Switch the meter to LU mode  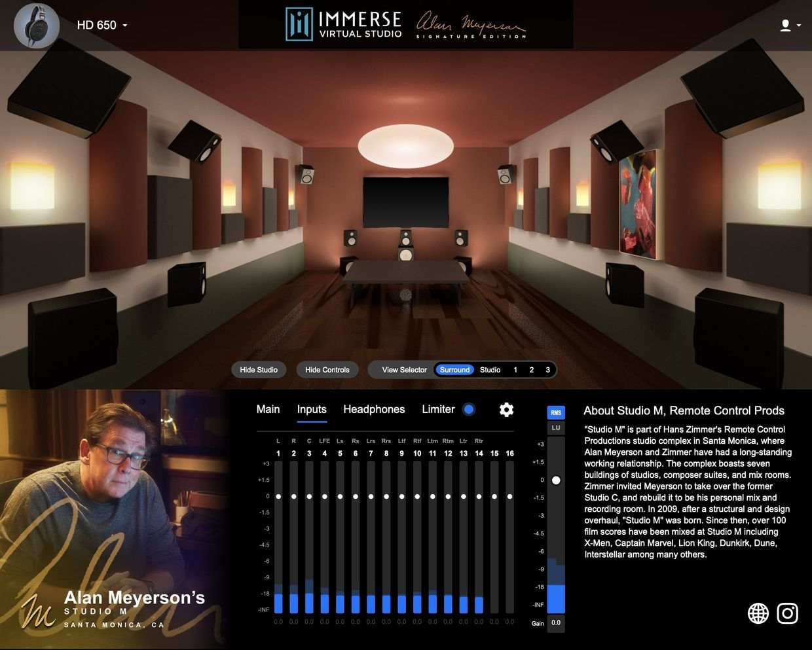click(x=555, y=427)
